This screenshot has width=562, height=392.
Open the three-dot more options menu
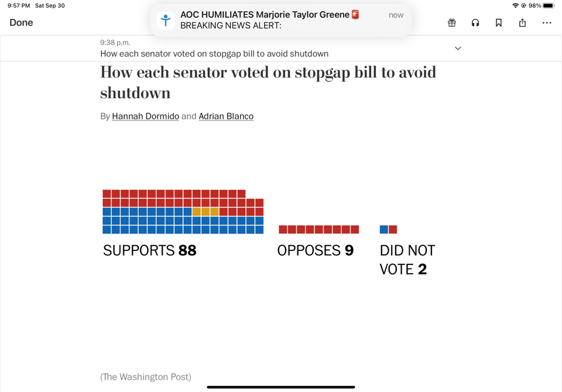pyautogui.click(x=547, y=23)
